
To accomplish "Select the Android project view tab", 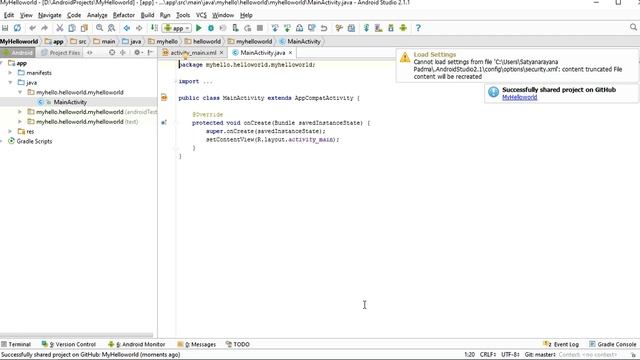I will (x=18, y=53).
